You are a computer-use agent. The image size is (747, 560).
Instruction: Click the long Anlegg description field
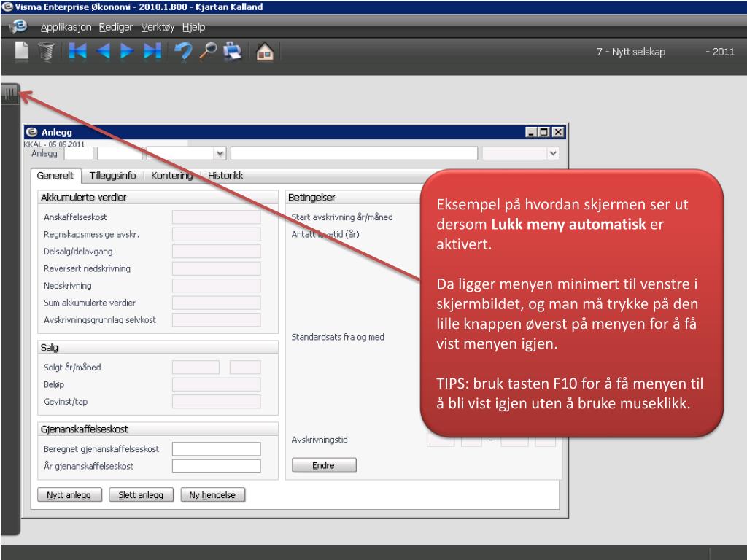pyautogui.click(x=354, y=153)
